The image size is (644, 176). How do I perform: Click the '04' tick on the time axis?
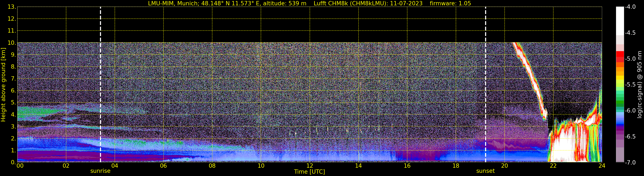coord(115,166)
